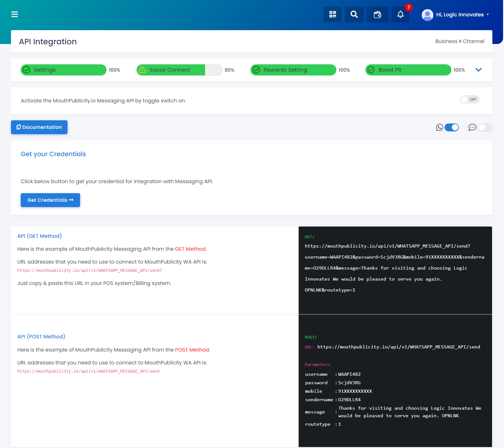Click the Boost PR progress bar
This screenshot has width=504, height=448.
[x=408, y=70]
